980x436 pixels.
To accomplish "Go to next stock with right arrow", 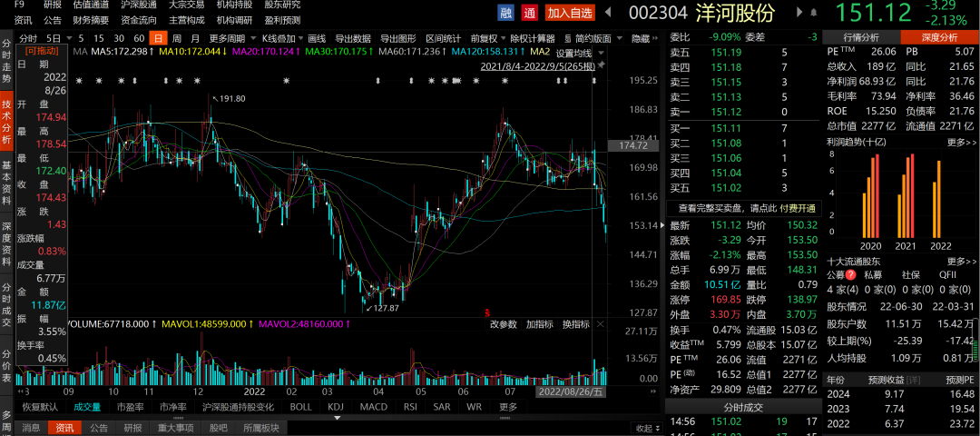I will 799,13.
